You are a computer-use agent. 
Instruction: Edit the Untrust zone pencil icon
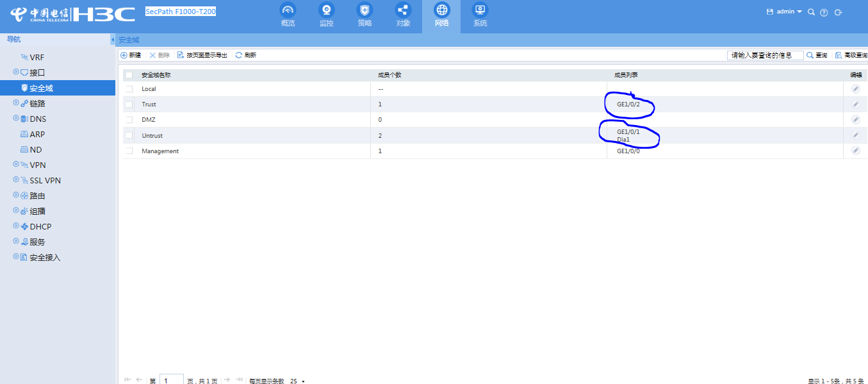(855, 135)
